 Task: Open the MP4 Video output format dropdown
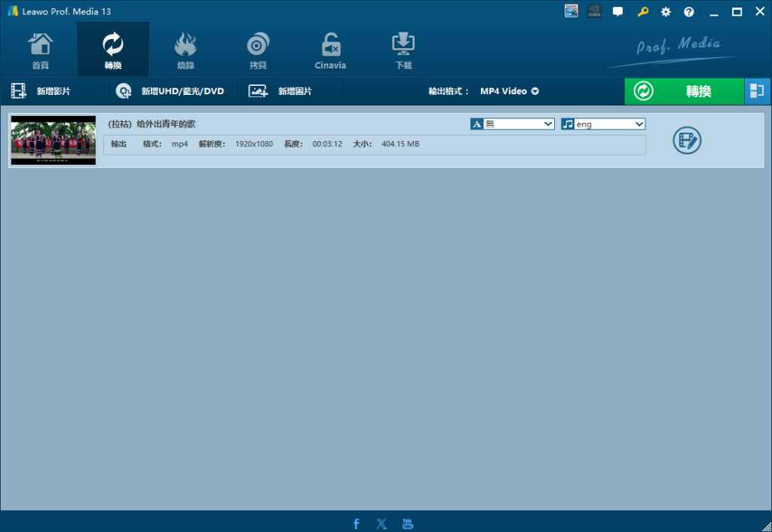point(510,91)
